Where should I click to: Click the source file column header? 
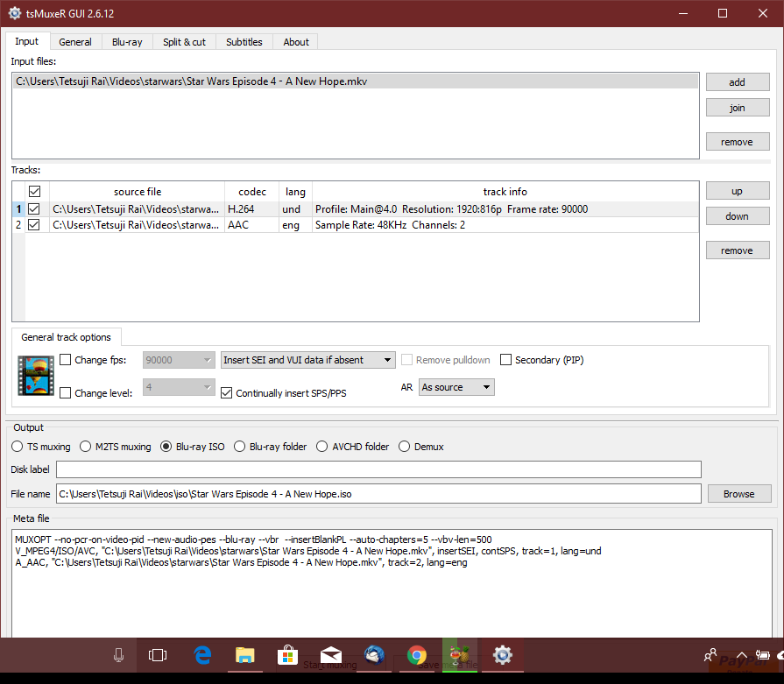pos(137,192)
